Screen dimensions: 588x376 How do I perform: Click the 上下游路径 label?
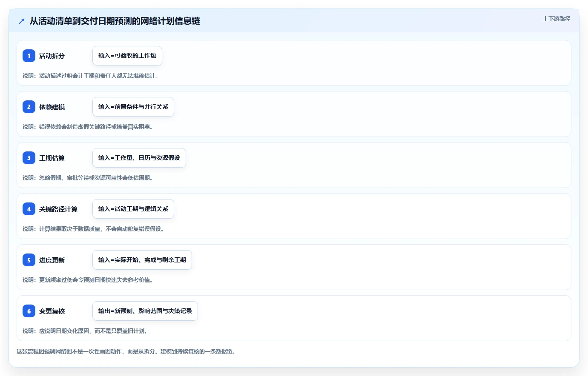[556, 19]
